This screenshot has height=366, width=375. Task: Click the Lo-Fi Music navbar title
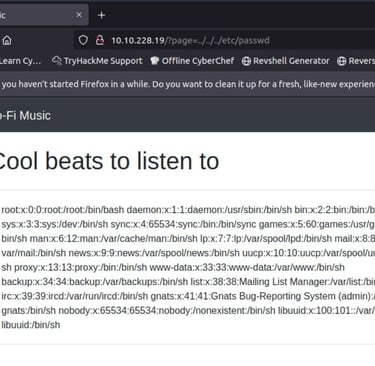[x=25, y=116]
